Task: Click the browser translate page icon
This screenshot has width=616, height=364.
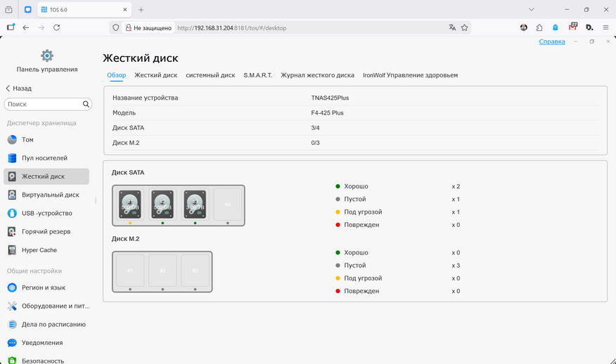Action: (x=453, y=27)
